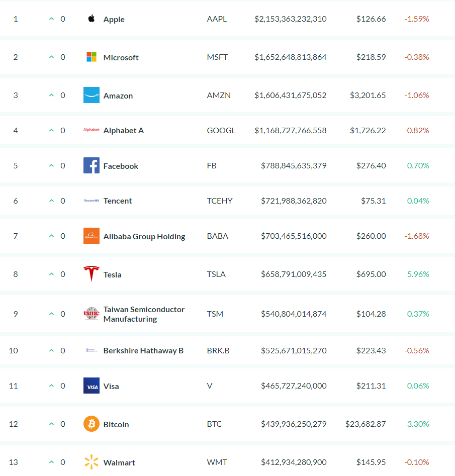455x476 pixels.
Task: Click the Apple logo icon
Action: pos(92,19)
